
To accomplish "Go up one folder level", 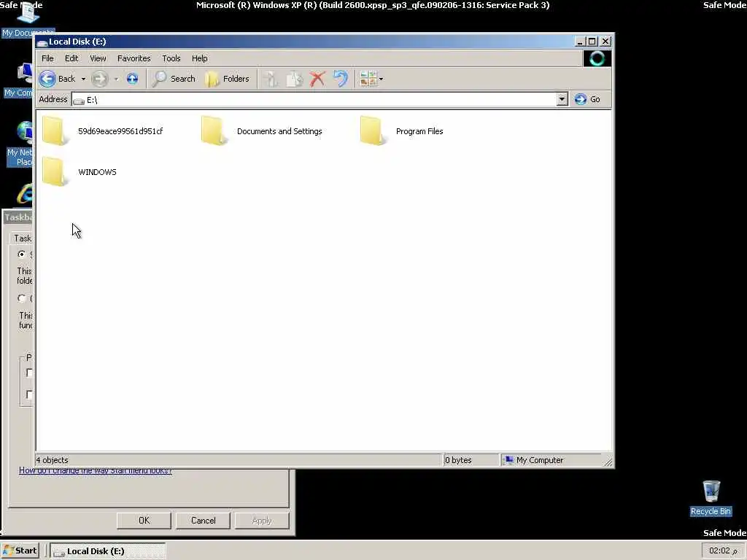I will (132, 79).
